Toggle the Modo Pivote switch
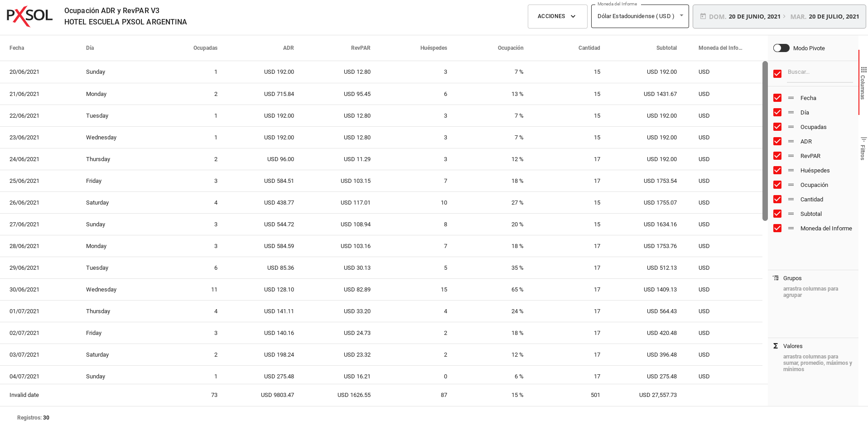868x425 pixels. [x=781, y=48]
